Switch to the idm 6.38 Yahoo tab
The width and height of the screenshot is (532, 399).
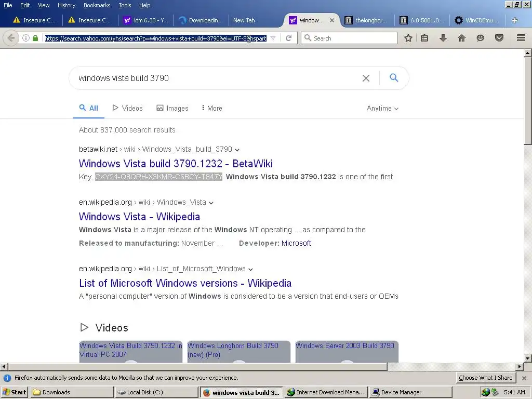coord(145,20)
